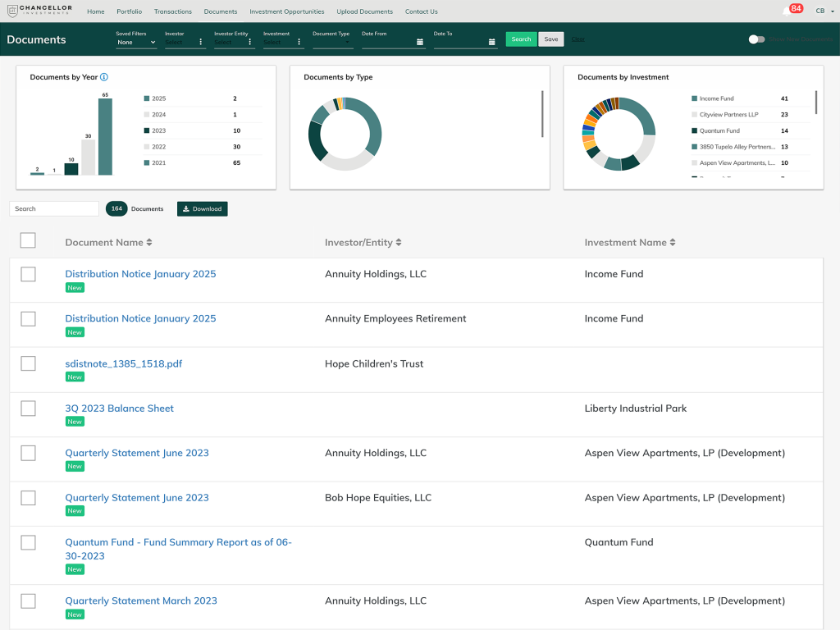Tick Quarterly Statement March 2023 checkbox
840x630 pixels.
pos(28,601)
